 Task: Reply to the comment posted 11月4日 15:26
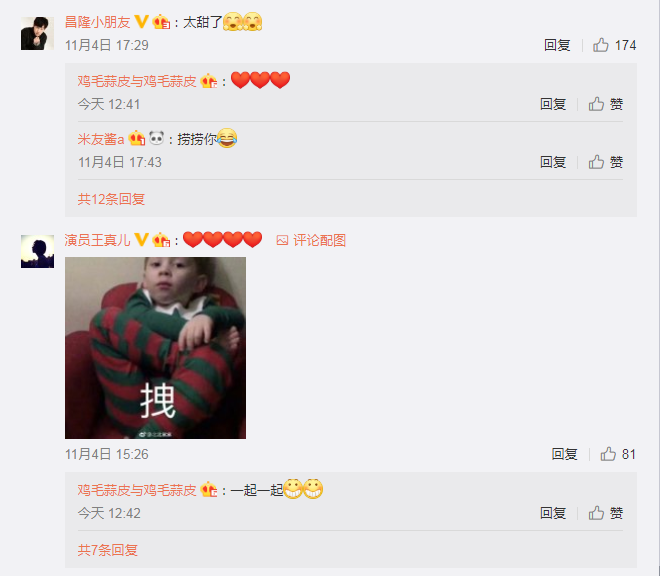coord(564,454)
